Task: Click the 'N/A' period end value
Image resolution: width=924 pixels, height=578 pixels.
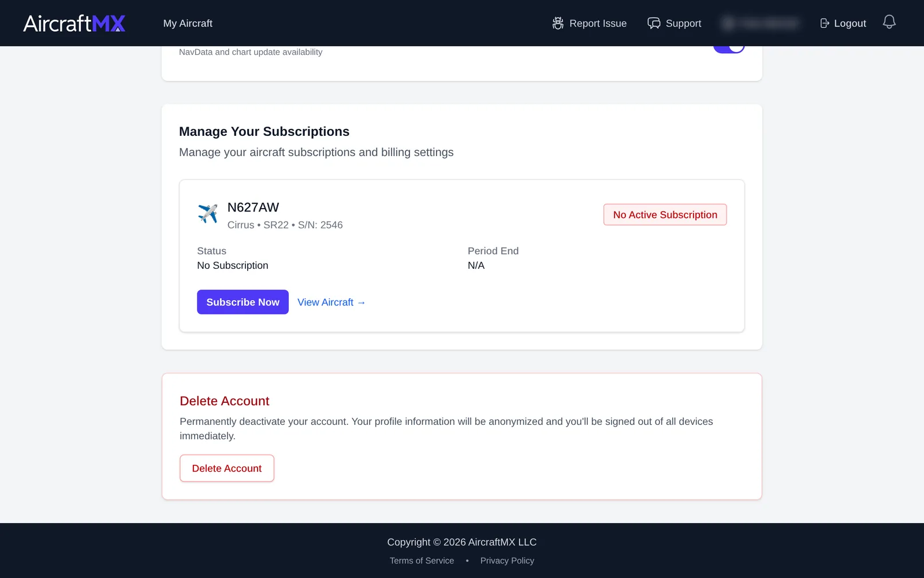Action: coord(476,265)
